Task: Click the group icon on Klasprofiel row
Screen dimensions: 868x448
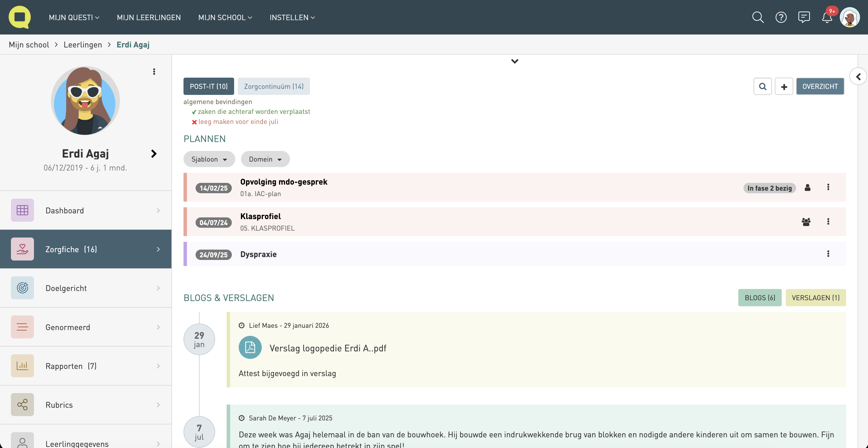Action: (x=806, y=222)
